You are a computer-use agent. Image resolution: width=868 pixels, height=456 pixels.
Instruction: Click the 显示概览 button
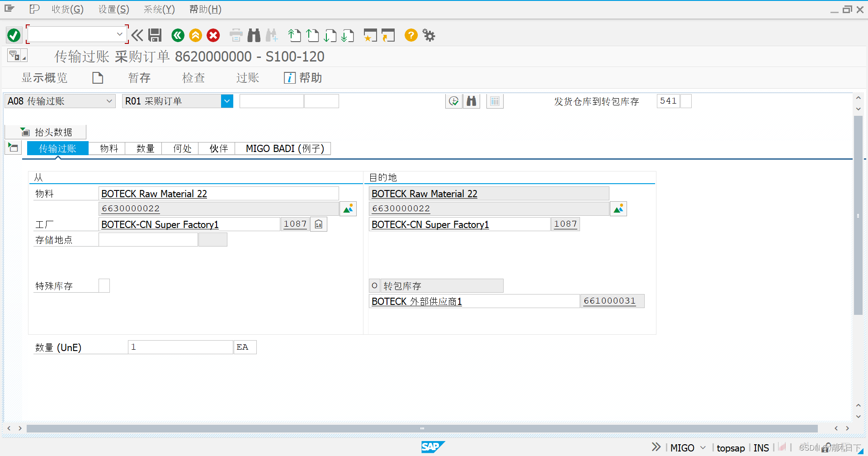45,78
